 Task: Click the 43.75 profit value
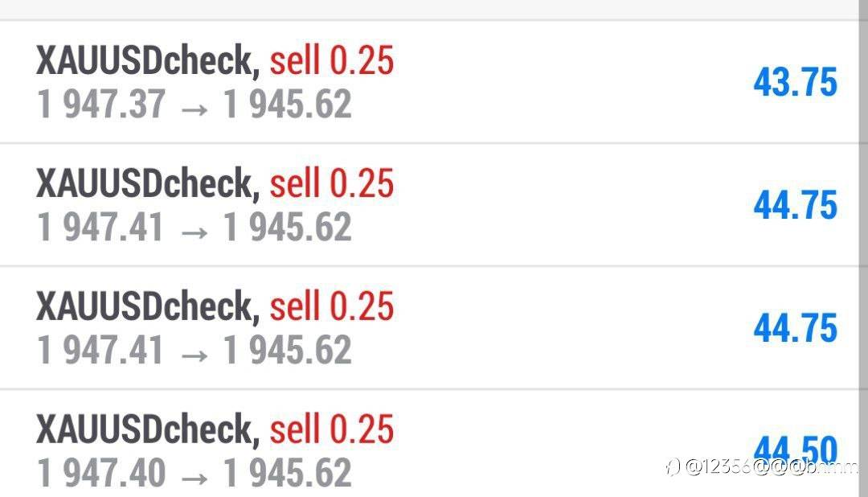[x=795, y=83]
